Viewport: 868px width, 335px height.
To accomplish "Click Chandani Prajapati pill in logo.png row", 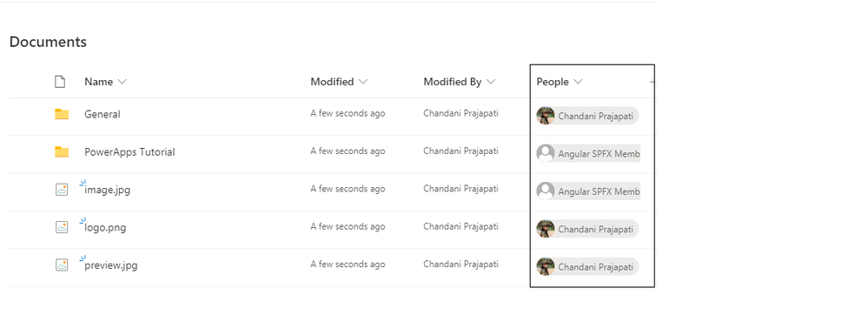I will point(587,229).
